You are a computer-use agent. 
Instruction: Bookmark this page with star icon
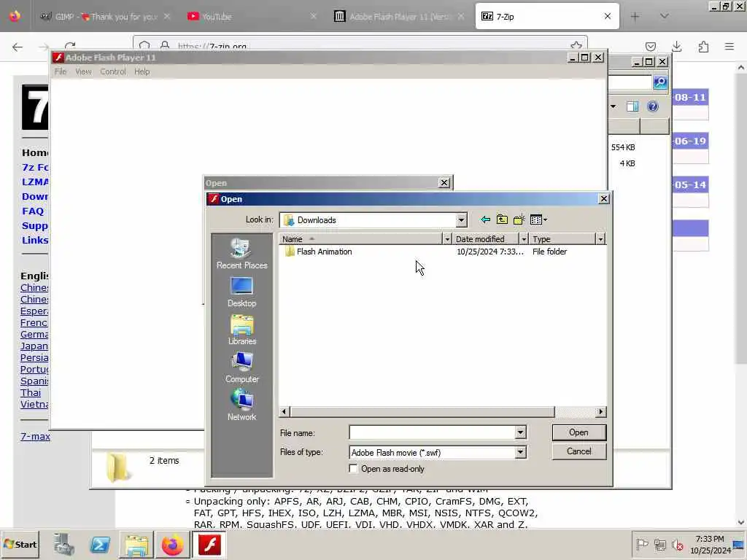coord(576,46)
